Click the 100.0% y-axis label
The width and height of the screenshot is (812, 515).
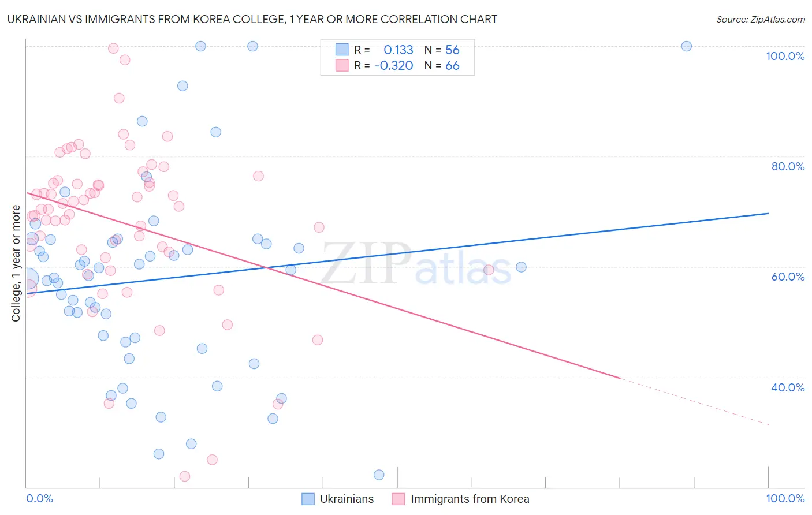click(785, 56)
